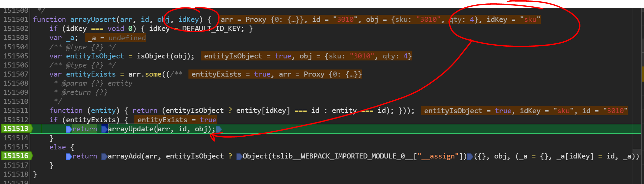Click entity[idKey] expression on line 151511

tap(263, 110)
